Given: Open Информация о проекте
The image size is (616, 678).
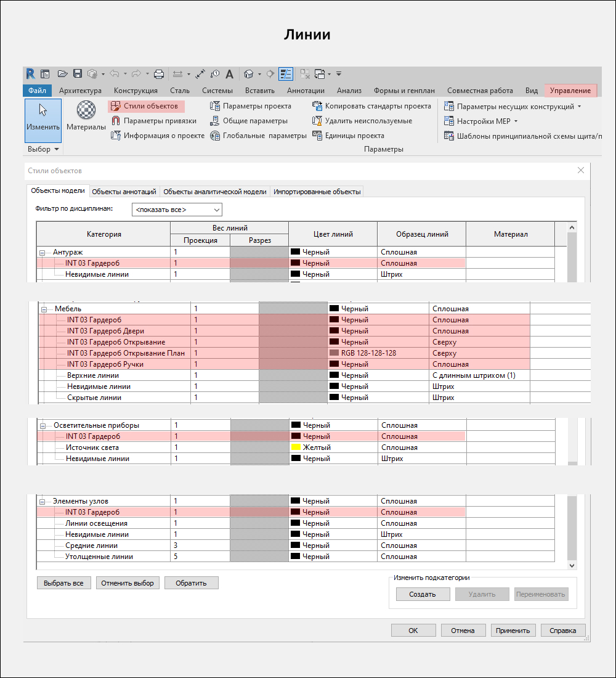Looking at the screenshot, I should (x=158, y=136).
